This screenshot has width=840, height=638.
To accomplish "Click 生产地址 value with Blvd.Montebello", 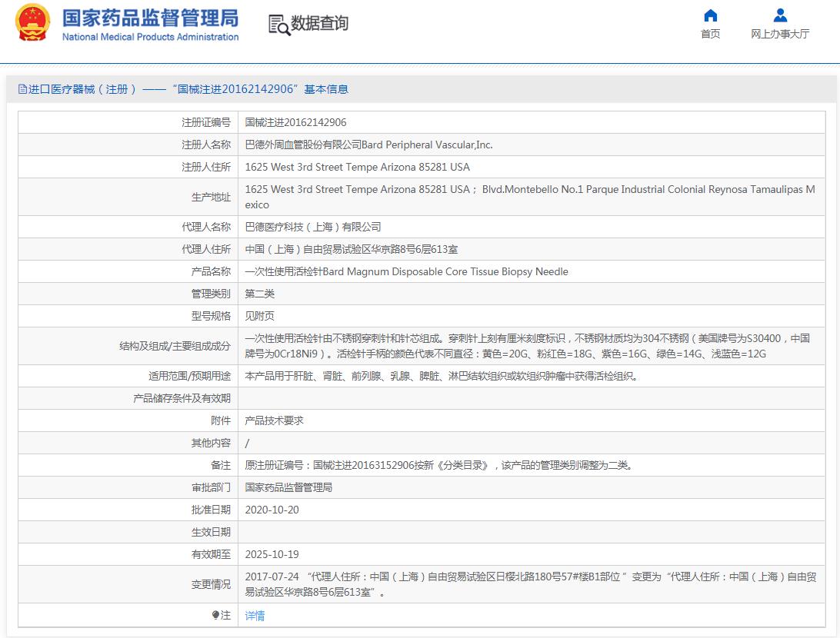I will pos(530,197).
